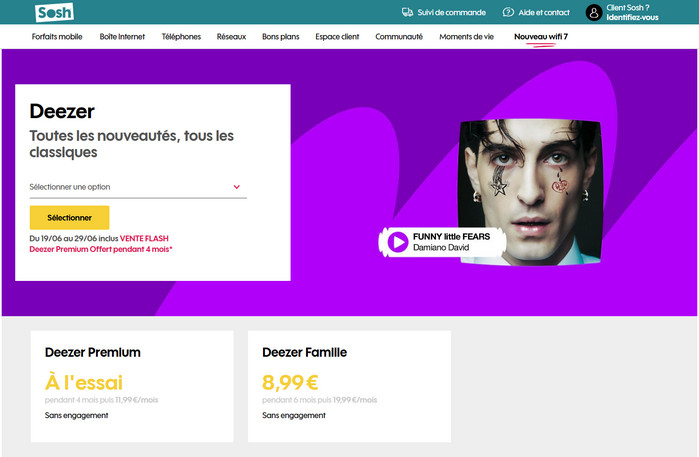Viewport: 699px width, 457px height.
Task: Play FUNNY little FEARS track button
Action: 398,242
